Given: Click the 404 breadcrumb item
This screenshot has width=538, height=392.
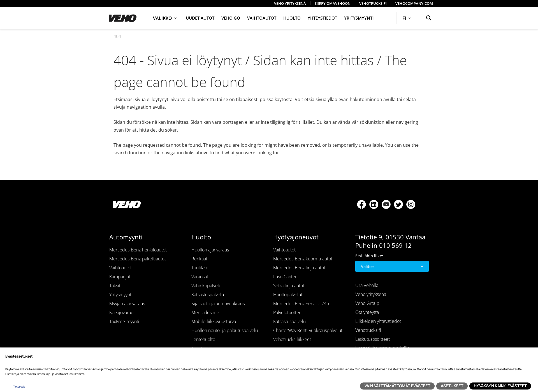Looking at the screenshot, I should (x=117, y=36).
